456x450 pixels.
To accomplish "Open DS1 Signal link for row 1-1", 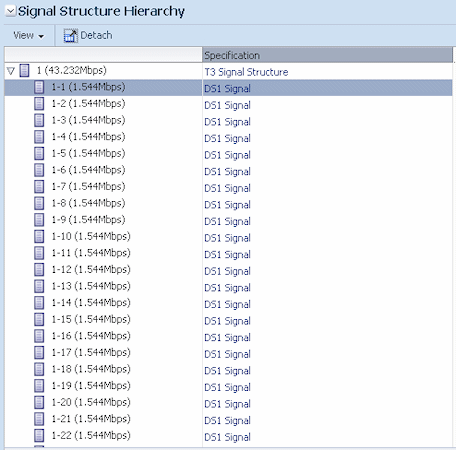I will pyautogui.click(x=227, y=89).
